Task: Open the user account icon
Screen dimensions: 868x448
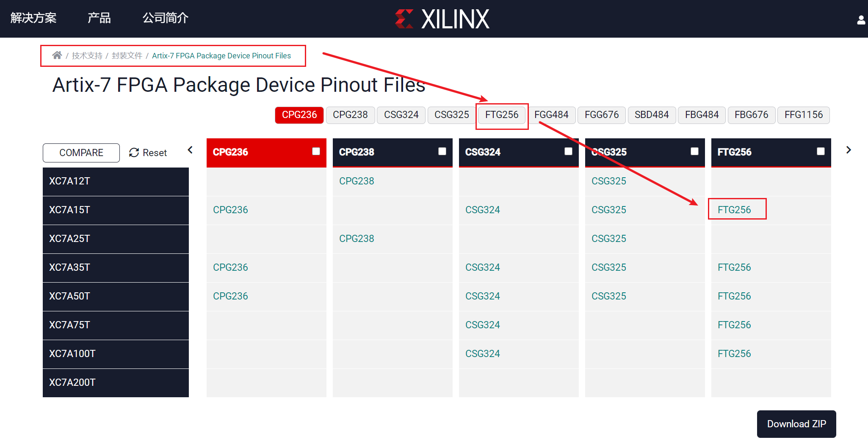Action: (x=861, y=19)
